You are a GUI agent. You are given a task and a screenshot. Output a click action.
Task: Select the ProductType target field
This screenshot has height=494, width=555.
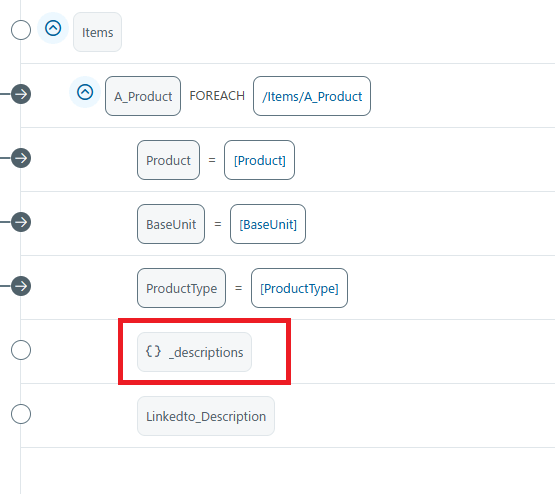182,288
